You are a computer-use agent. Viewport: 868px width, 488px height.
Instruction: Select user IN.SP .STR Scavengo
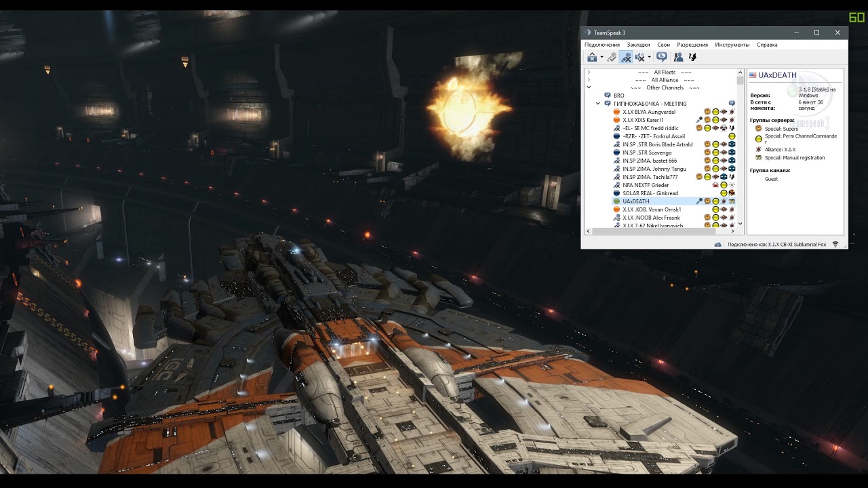pyautogui.click(x=647, y=152)
